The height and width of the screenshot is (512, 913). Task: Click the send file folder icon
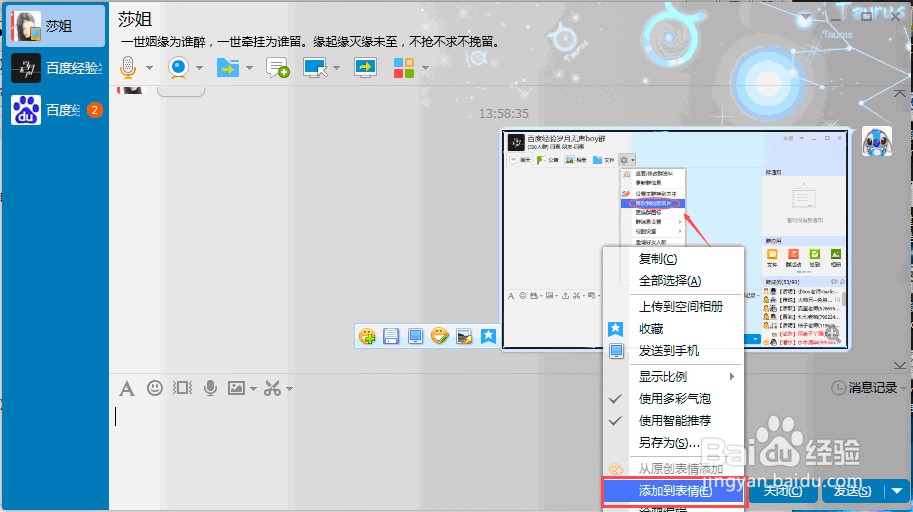pos(228,68)
